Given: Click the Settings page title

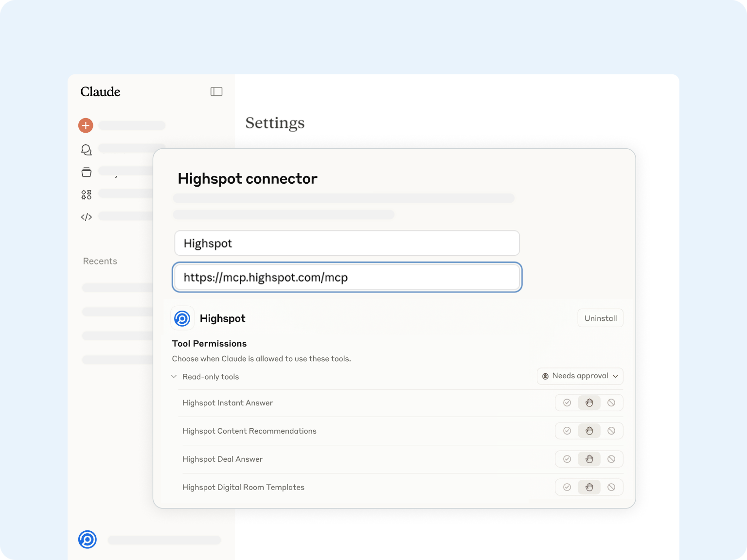Looking at the screenshot, I should (x=275, y=123).
